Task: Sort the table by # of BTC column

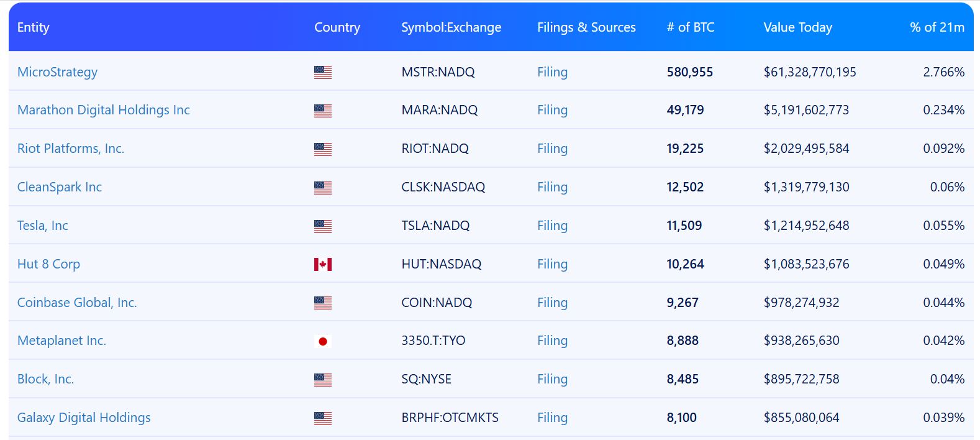Action: 691,27
